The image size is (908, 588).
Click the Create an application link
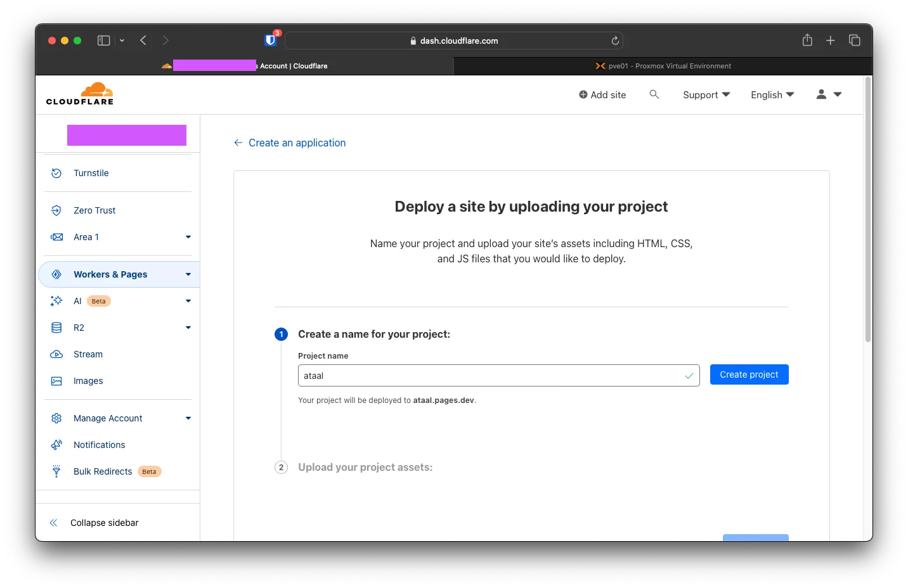[297, 143]
